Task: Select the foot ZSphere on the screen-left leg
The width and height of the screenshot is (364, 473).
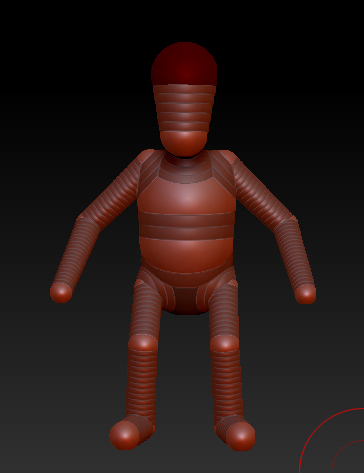Action: tap(124, 435)
